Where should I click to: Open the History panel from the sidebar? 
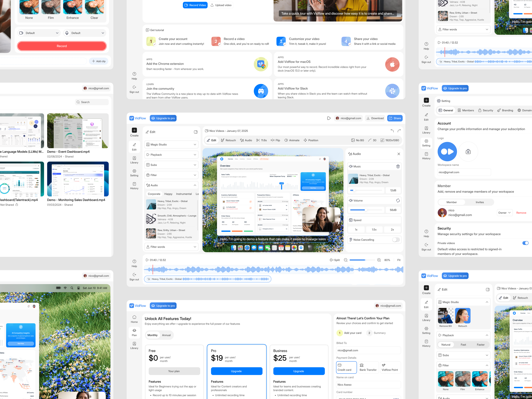coord(134,186)
